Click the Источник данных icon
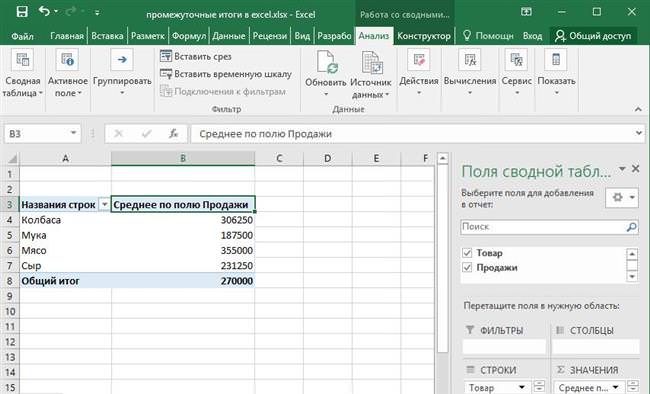 coord(371,62)
